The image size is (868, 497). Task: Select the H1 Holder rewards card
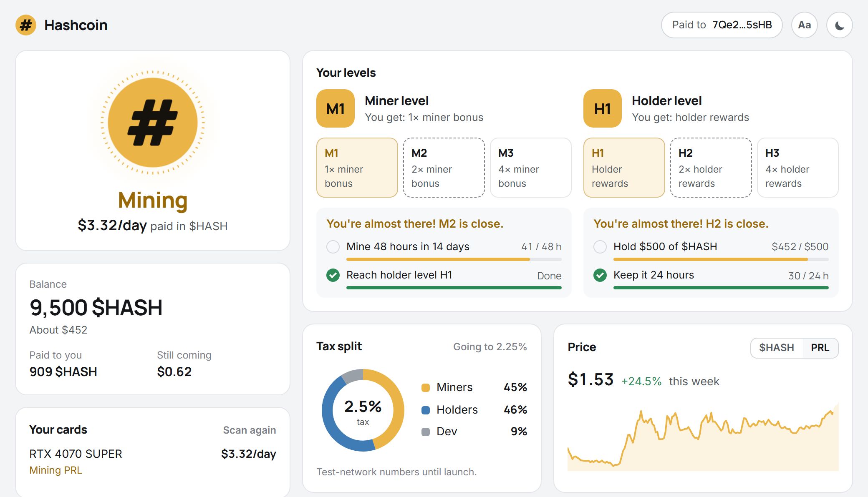[624, 168]
